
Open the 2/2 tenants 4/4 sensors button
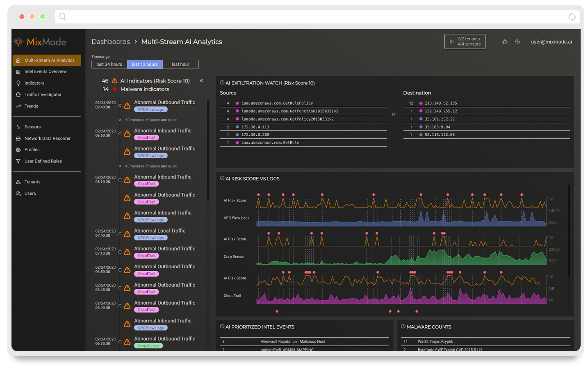[x=465, y=41]
